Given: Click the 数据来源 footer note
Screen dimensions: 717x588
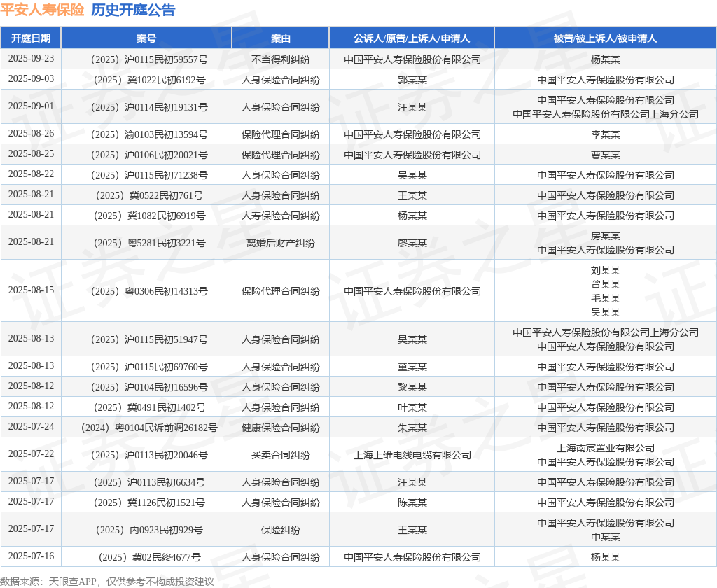Looking at the screenshot, I should point(107,582).
